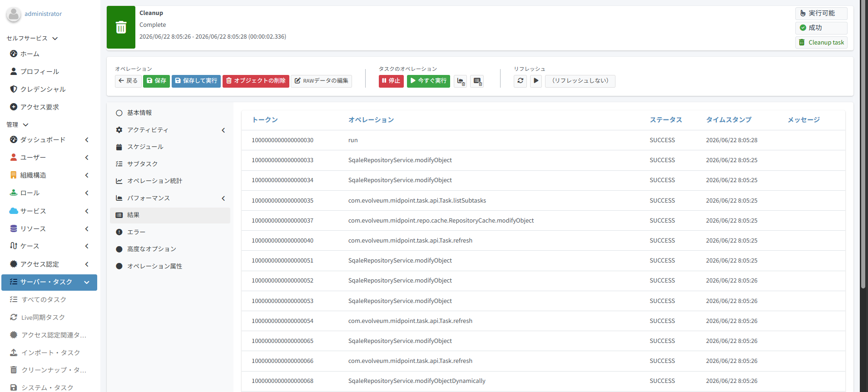Click the ダッシュボード sidebar icon
This screenshot has height=392, width=868.
click(14, 139)
